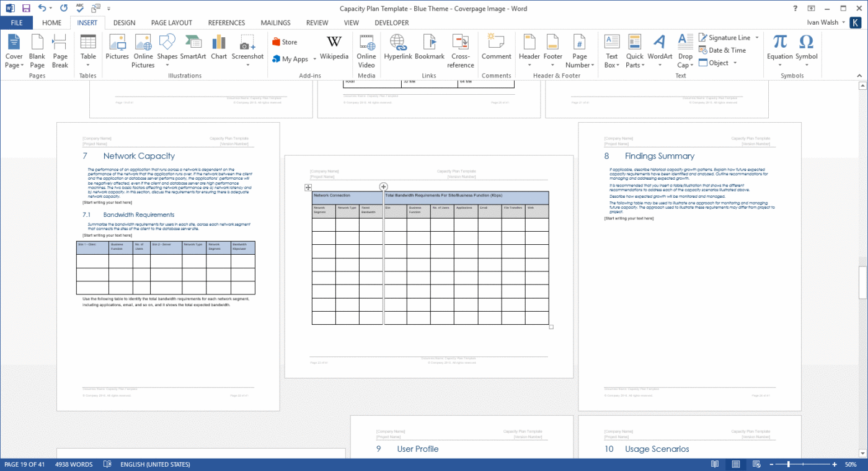
Task: Open the Equation tool
Action: pos(779,46)
